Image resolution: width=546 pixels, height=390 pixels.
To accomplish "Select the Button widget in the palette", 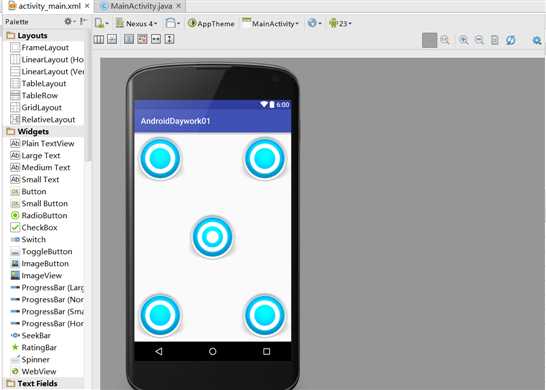I will tap(28, 192).
